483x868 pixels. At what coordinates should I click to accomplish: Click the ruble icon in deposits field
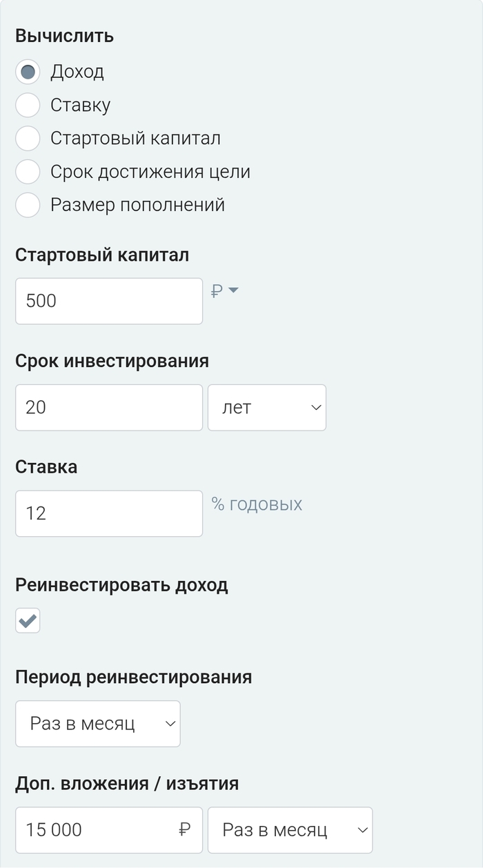184,830
